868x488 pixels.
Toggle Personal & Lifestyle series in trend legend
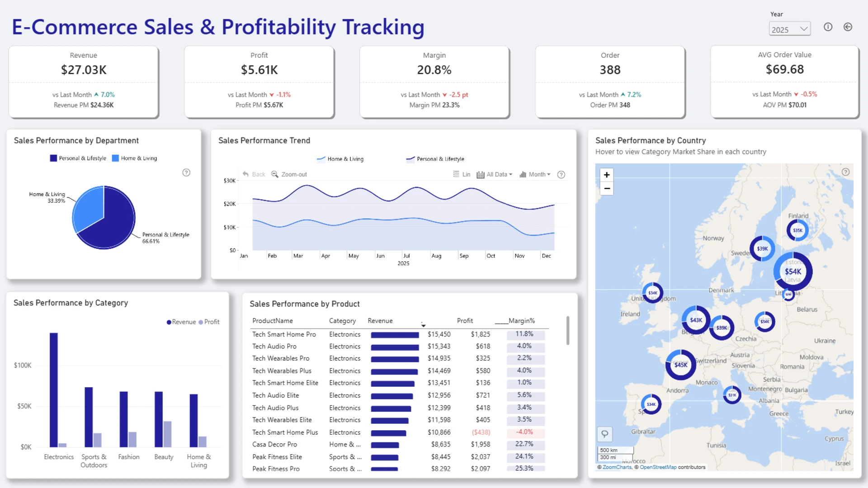[435, 159]
